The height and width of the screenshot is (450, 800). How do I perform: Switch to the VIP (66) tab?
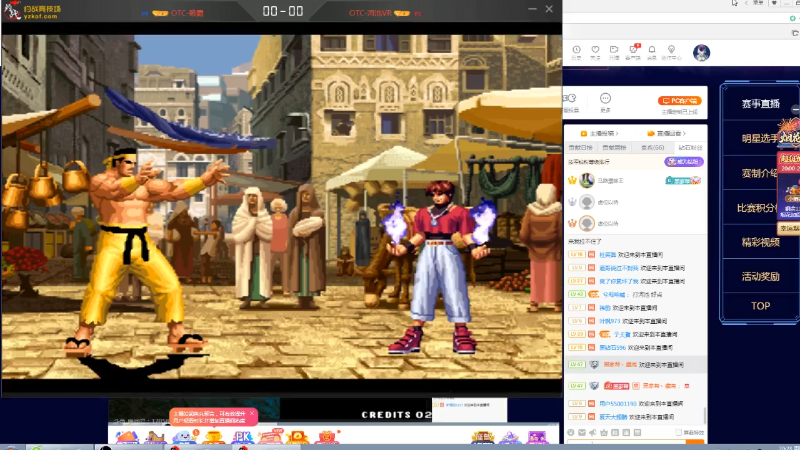click(653, 147)
